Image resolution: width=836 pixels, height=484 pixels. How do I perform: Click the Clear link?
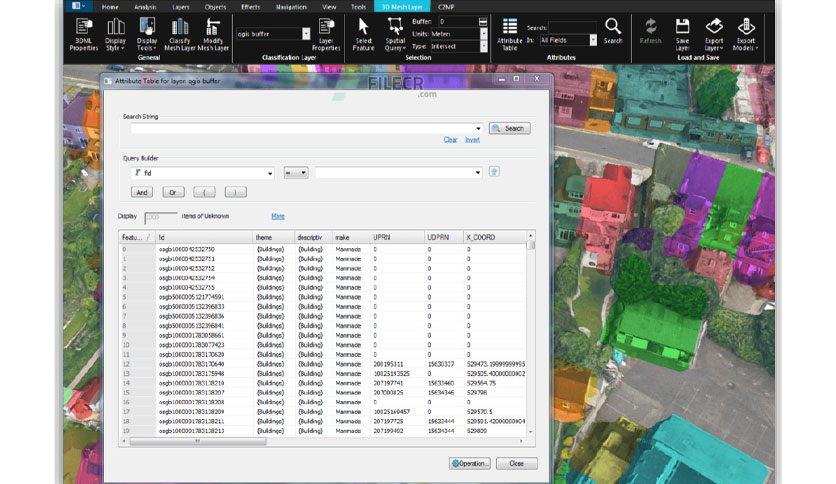(451, 140)
